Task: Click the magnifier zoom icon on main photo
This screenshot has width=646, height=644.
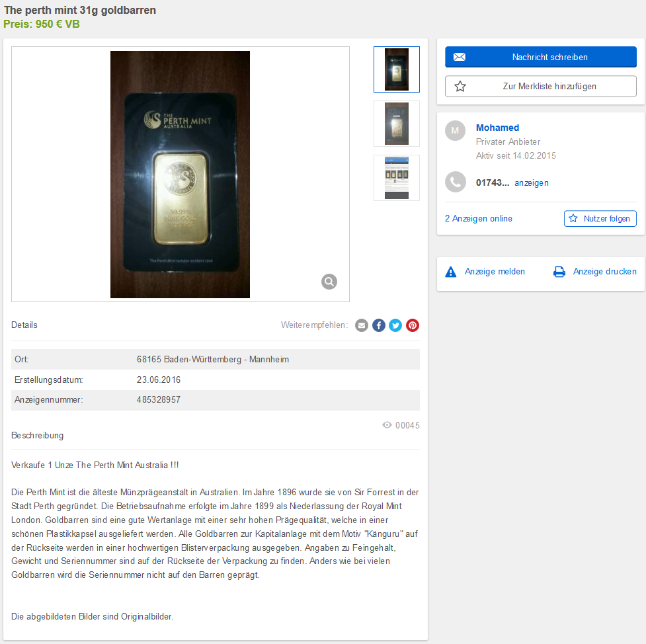Action: coord(329,282)
